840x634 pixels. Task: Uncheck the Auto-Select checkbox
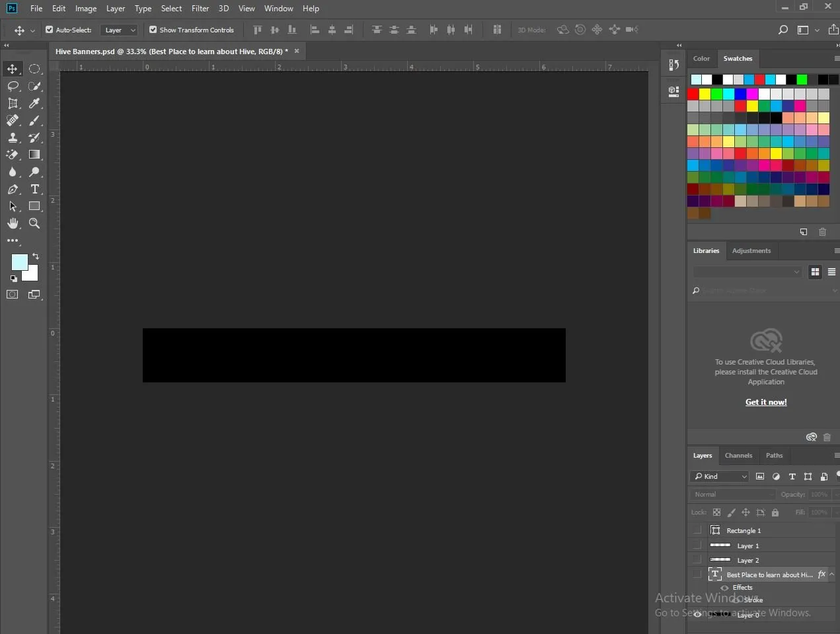tap(50, 30)
